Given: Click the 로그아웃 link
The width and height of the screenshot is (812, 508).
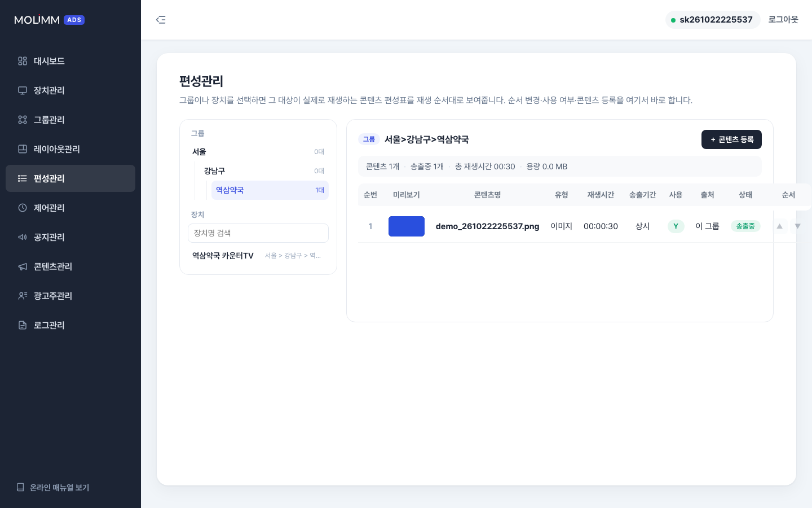Looking at the screenshot, I should 783,20.
